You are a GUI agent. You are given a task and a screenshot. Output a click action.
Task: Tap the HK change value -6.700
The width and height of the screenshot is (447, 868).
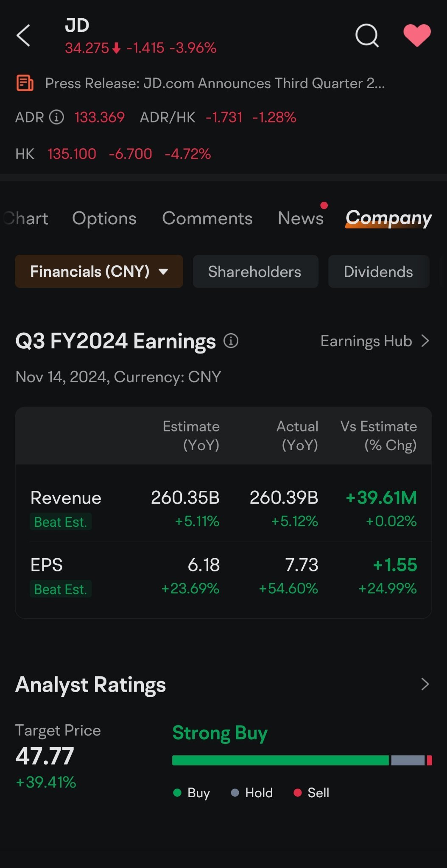[130, 153]
